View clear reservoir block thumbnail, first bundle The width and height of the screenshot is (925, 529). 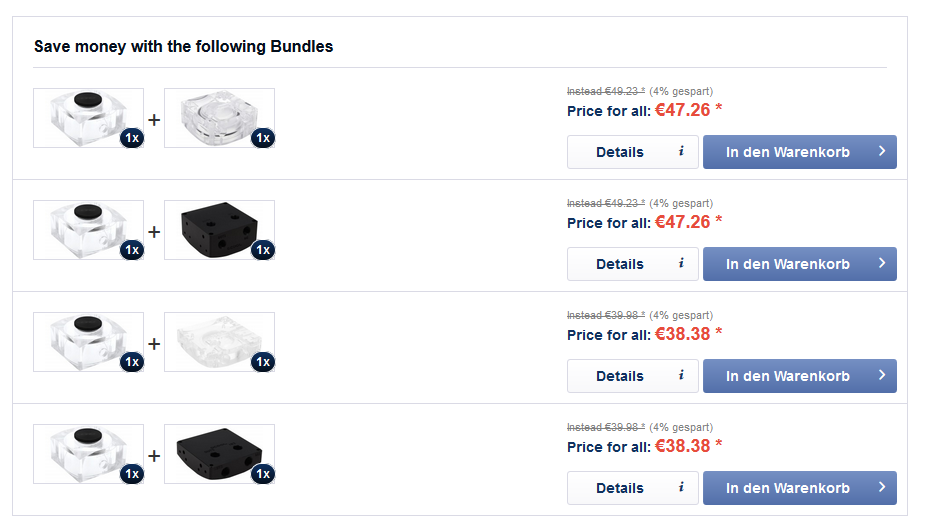[x=219, y=118]
